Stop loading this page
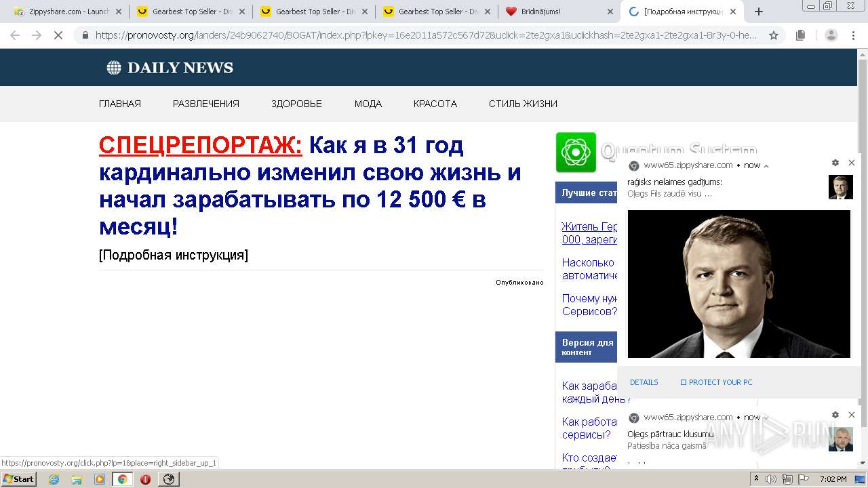The image size is (868, 488). pos(58,35)
